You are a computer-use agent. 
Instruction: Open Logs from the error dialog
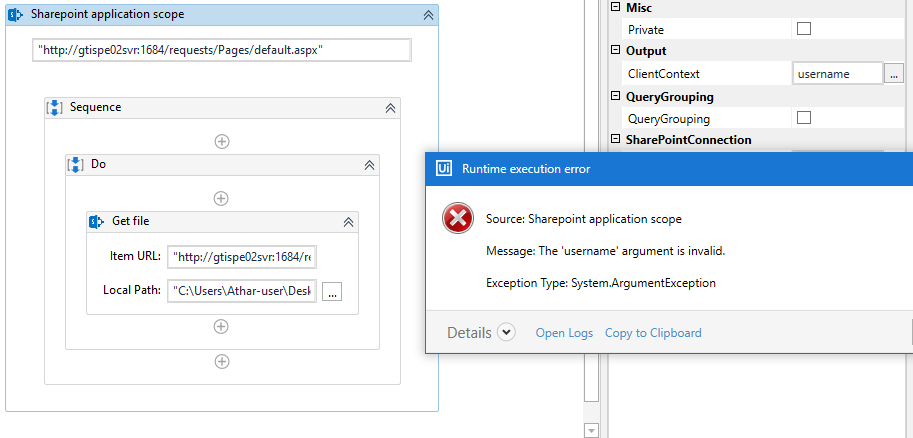pos(564,333)
